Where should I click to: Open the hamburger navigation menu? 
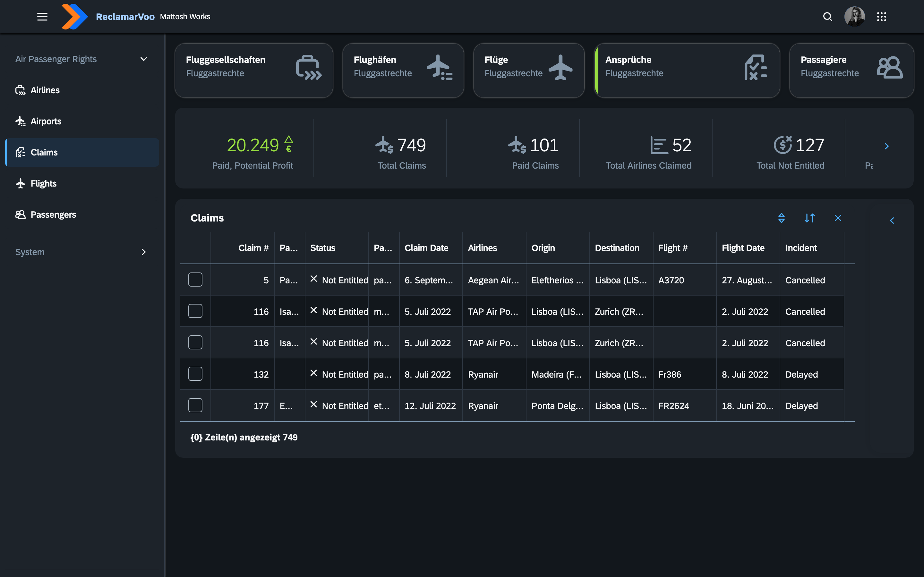click(42, 16)
